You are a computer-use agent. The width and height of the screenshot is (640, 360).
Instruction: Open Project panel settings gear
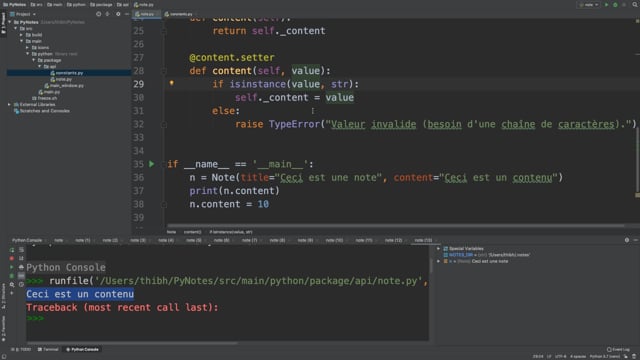[118, 14]
